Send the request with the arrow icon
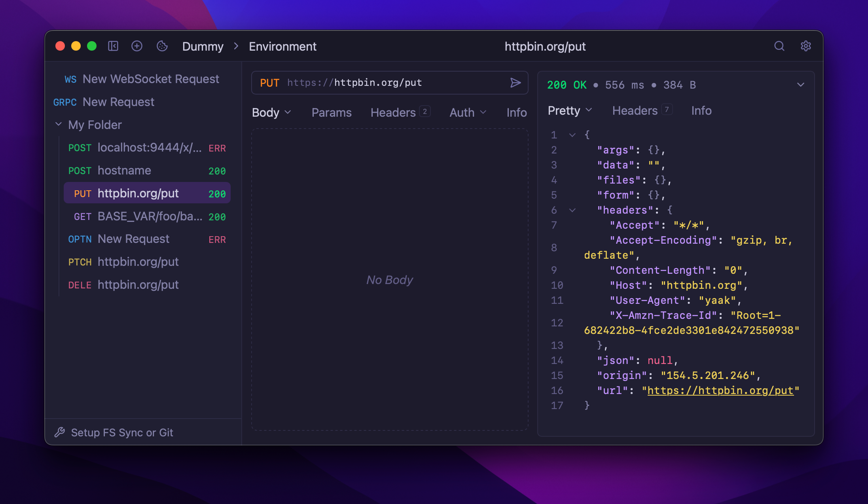Image resolution: width=868 pixels, height=504 pixels. (x=515, y=83)
